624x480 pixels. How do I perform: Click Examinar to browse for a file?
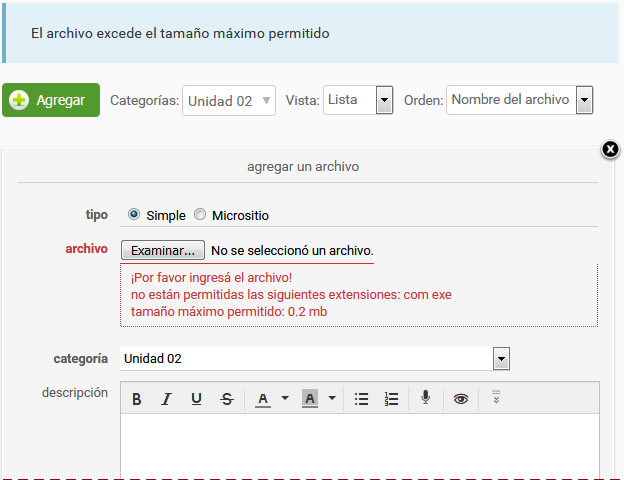point(163,250)
